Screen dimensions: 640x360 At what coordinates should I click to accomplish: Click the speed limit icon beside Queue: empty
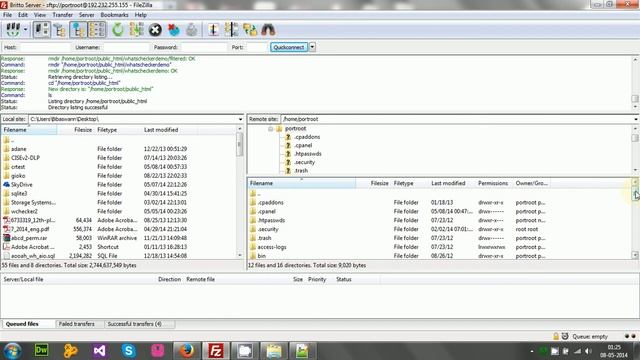(x=565, y=336)
